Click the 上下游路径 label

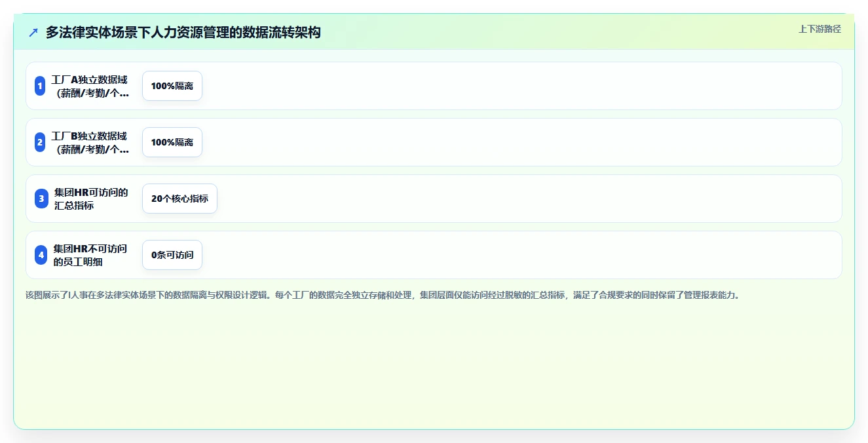[x=820, y=29]
